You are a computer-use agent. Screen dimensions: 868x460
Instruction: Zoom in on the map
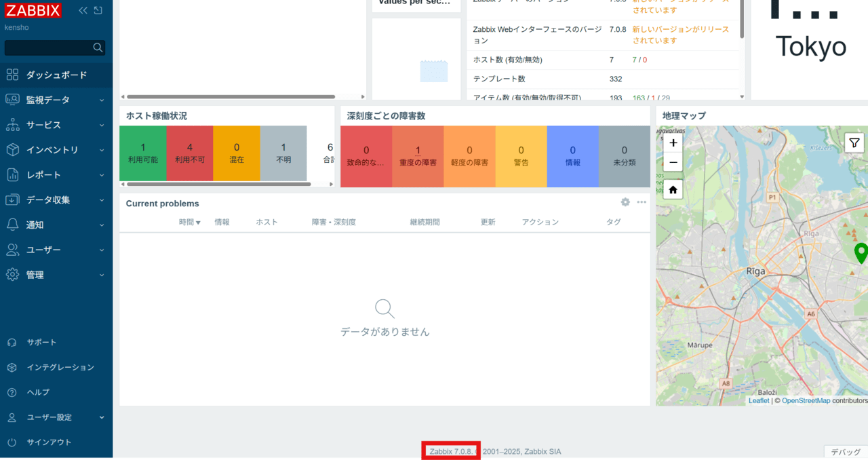coord(673,143)
